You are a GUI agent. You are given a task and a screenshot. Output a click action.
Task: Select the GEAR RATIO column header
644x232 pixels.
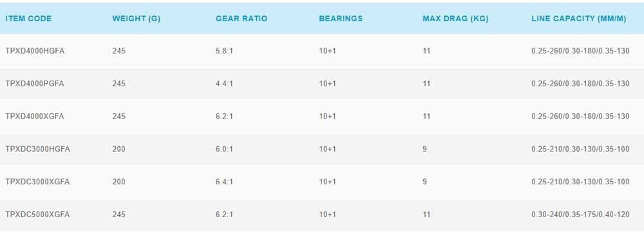click(241, 19)
